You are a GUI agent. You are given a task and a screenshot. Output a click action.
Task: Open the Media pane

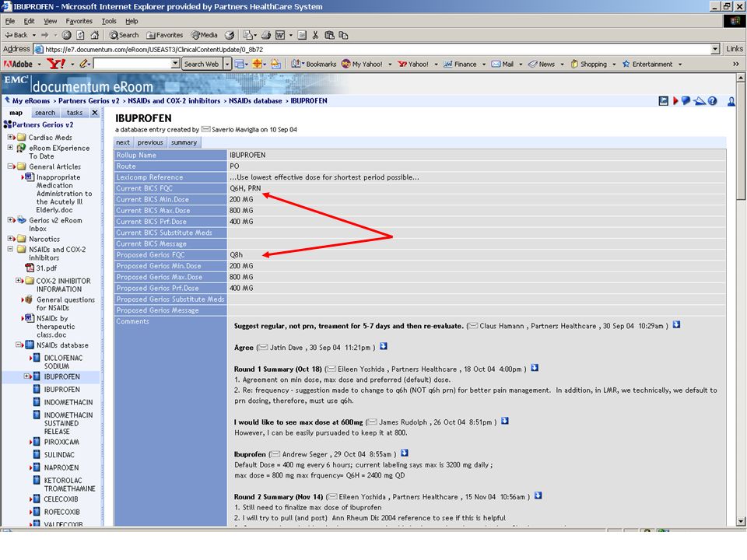pos(204,35)
